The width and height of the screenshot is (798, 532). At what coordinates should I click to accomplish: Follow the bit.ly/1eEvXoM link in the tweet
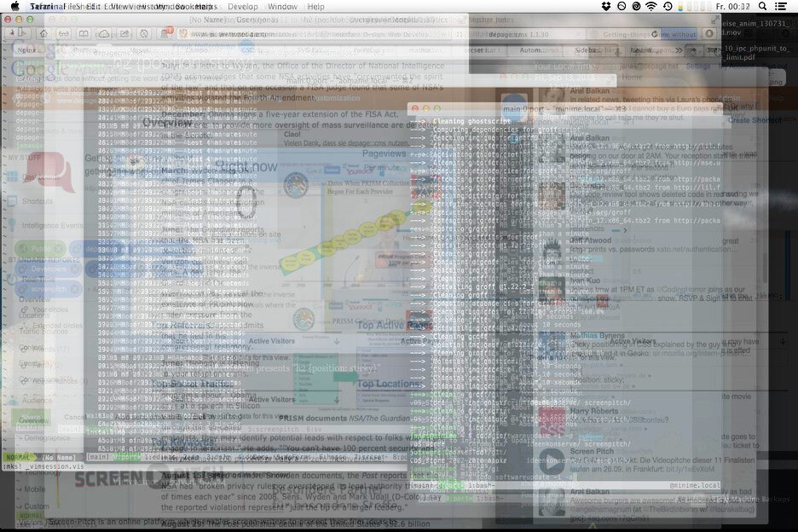[x=690, y=469]
